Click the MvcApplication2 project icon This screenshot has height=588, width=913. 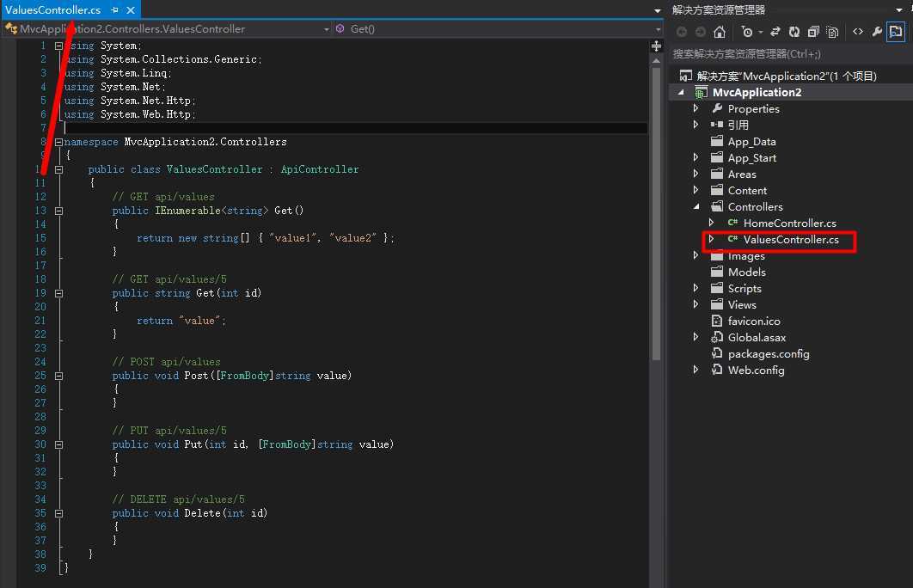coord(701,93)
